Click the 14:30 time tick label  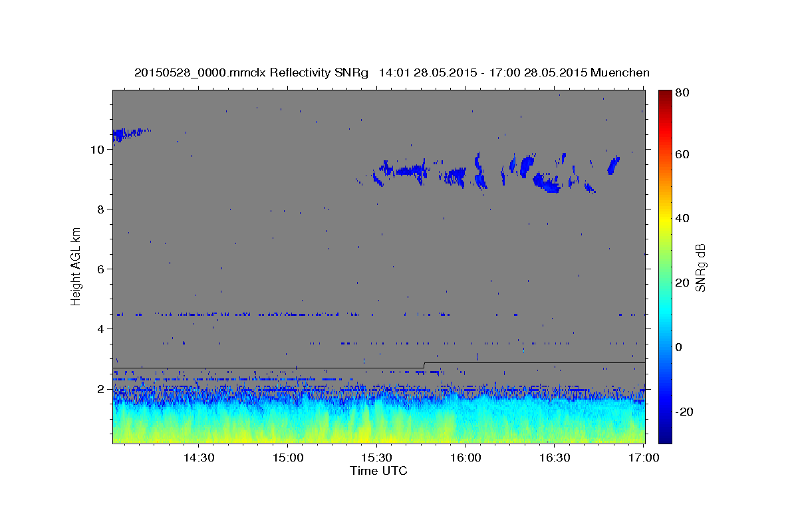[198, 458]
